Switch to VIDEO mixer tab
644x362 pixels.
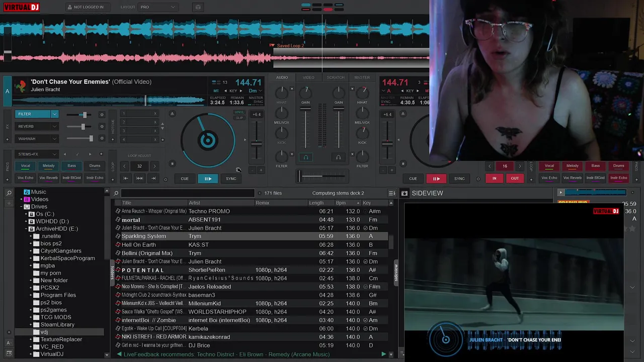tap(308, 77)
